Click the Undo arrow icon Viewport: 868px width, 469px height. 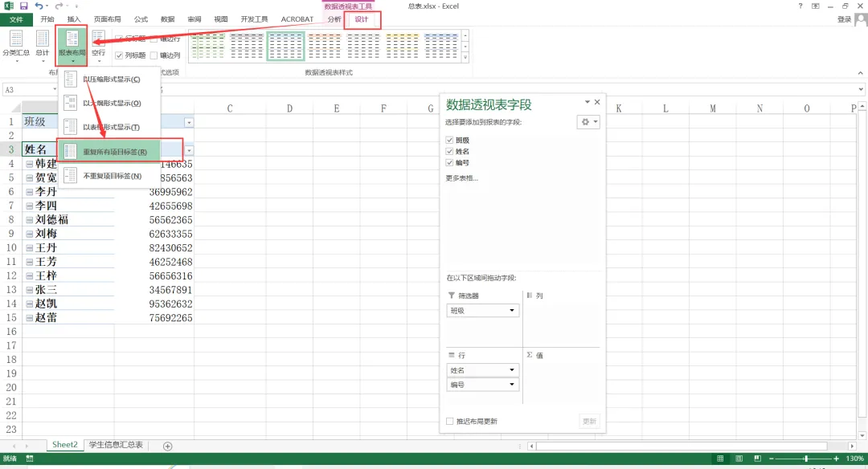click(39, 6)
